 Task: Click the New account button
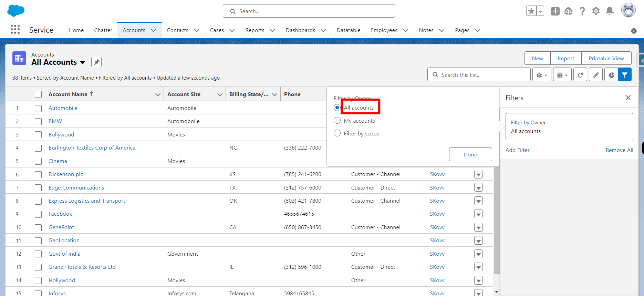[x=537, y=58]
